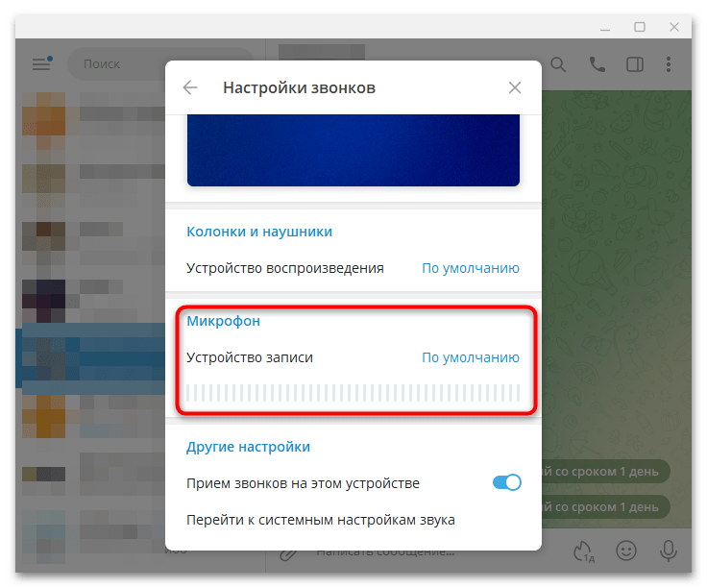Open Перейти к системным настройкам звука
707x588 pixels.
click(321, 520)
